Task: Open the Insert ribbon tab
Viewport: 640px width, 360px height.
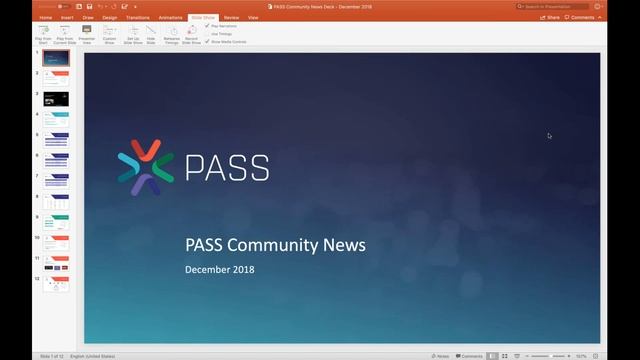Action: 67,18
